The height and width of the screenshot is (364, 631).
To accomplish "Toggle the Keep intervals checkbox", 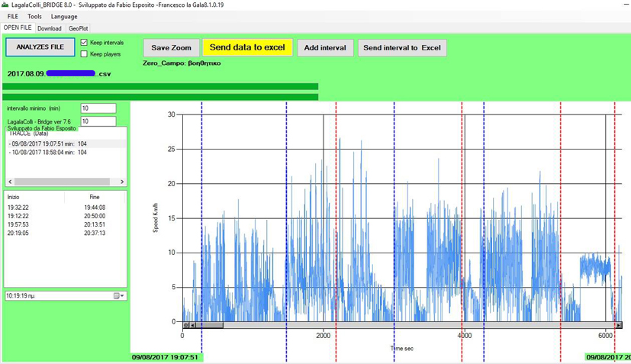I will coord(85,43).
